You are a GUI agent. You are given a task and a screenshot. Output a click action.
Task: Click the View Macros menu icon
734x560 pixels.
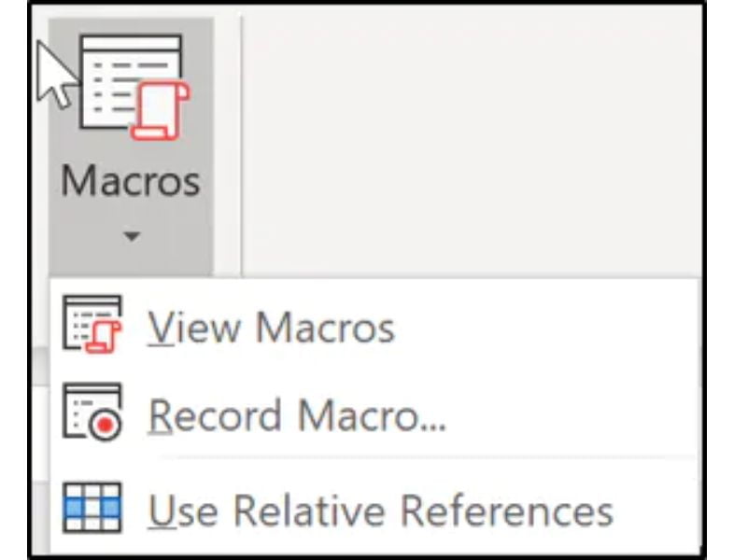click(x=92, y=325)
